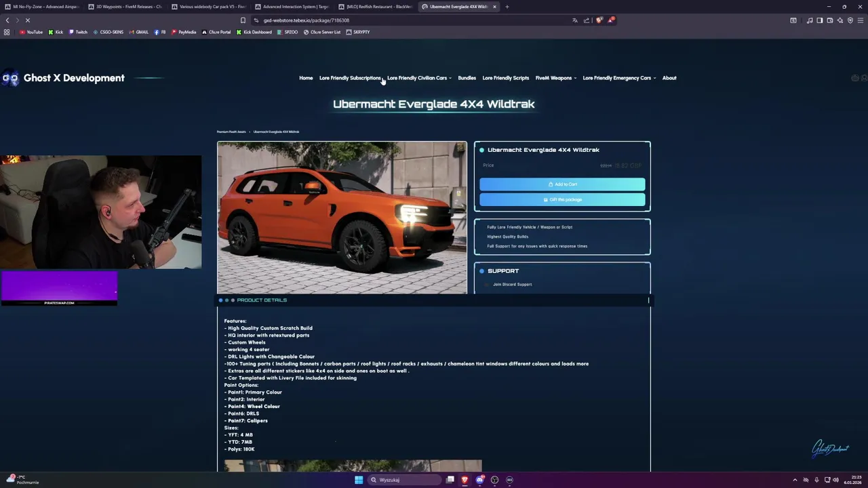Viewport: 868px width, 488px height.
Task: Open new browser tab with plus icon
Action: coord(507,7)
